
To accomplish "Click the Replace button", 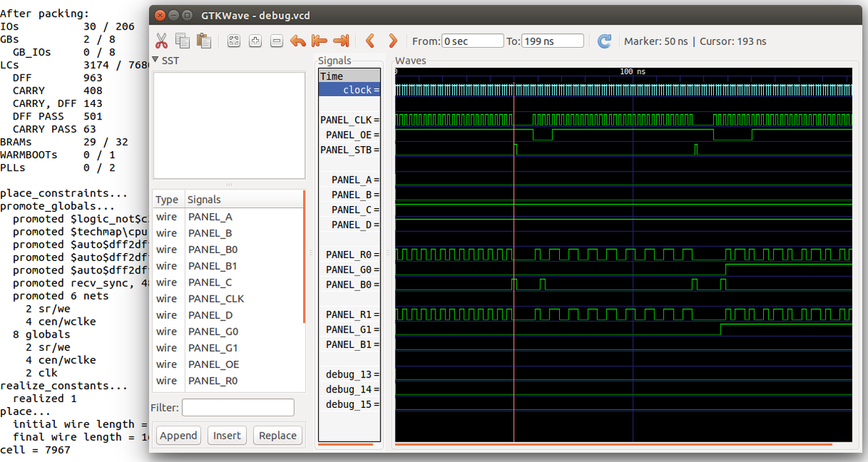I will tap(278, 435).
